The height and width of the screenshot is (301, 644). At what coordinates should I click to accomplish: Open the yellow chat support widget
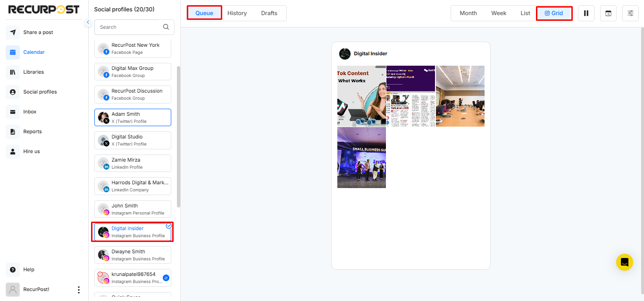[624, 262]
